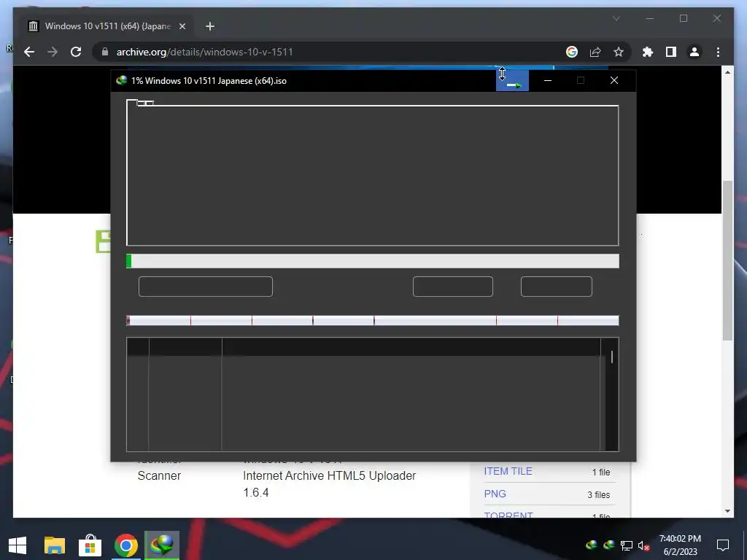The height and width of the screenshot is (560, 747).
Task: Expand Chrome's tab search chevron
Action: coord(616,18)
